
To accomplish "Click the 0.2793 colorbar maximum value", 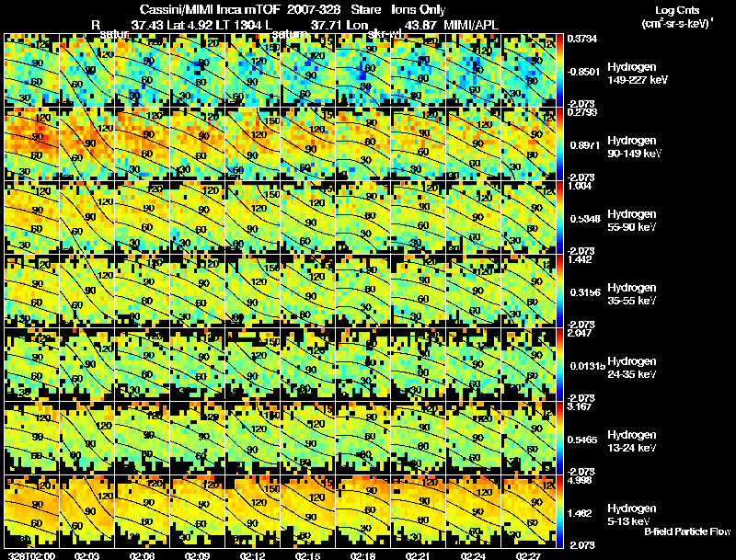I will click(582, 112).
